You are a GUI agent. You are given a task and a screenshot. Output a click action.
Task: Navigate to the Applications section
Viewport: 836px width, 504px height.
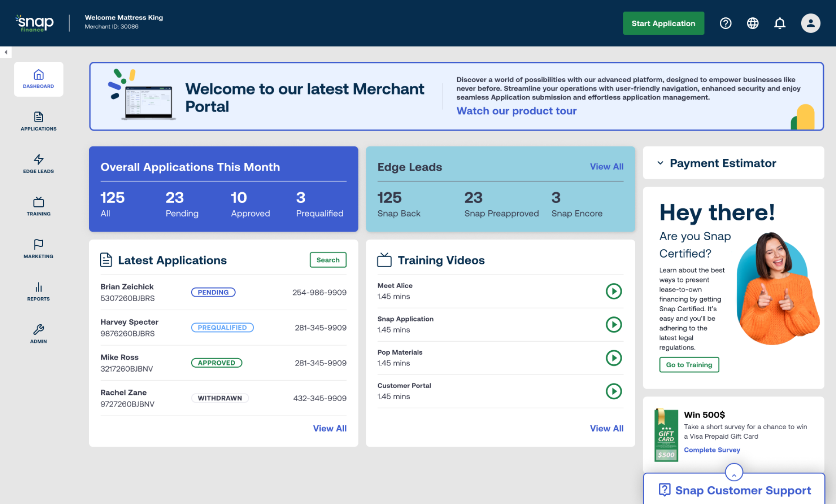(38, 121)
